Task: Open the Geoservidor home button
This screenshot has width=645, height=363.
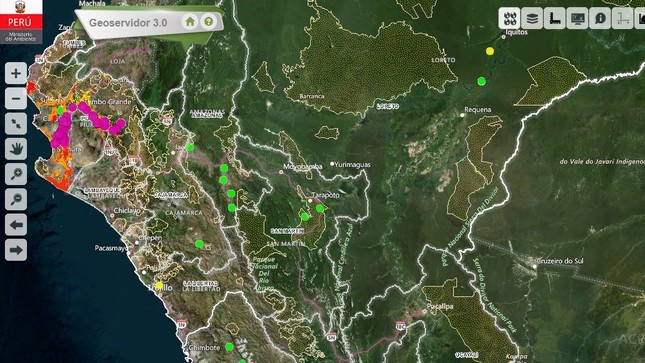Action: coord(190,21)
